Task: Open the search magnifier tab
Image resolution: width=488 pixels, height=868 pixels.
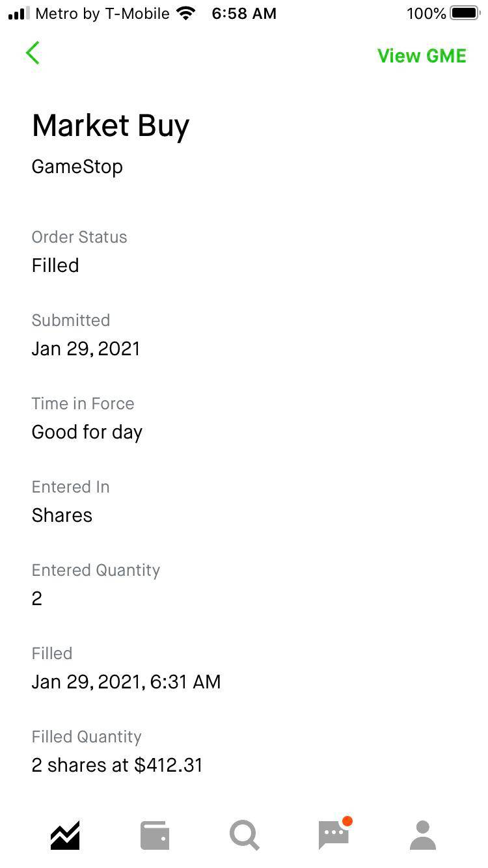Action: click(x=244, y=835)
